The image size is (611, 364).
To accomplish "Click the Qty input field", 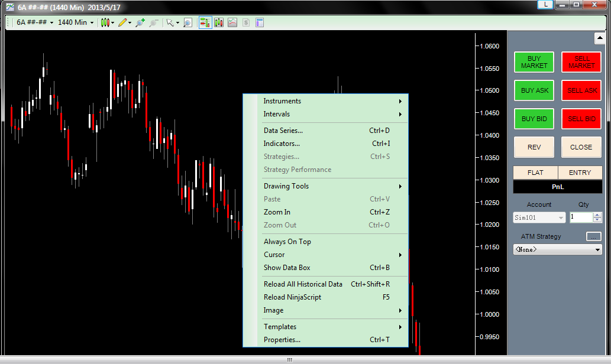I will point(581,217).
